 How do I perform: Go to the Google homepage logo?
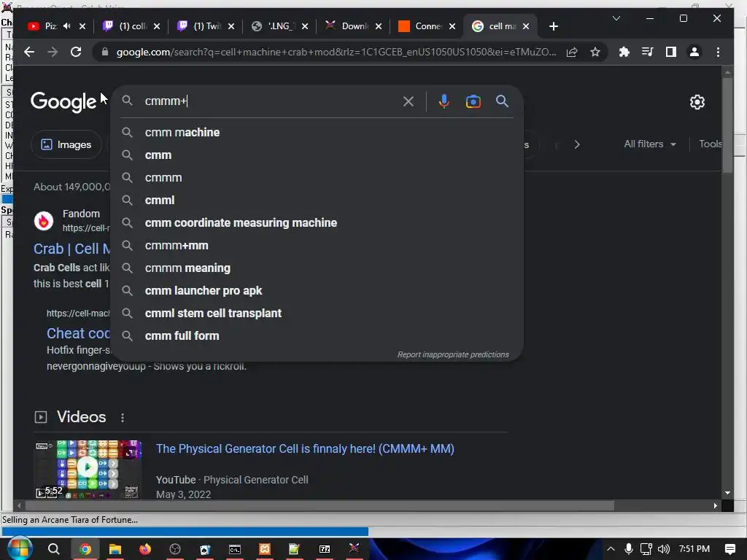pyautogui.click(x=63, y=102)
